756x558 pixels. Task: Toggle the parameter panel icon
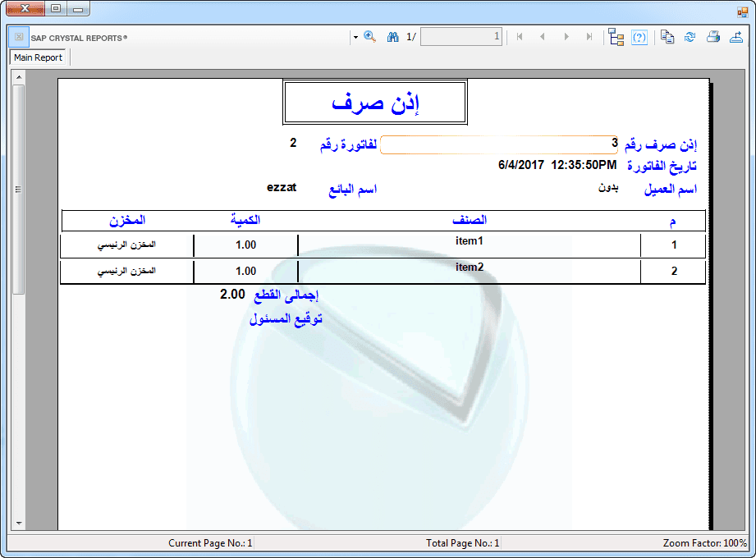tap(639, 37)
